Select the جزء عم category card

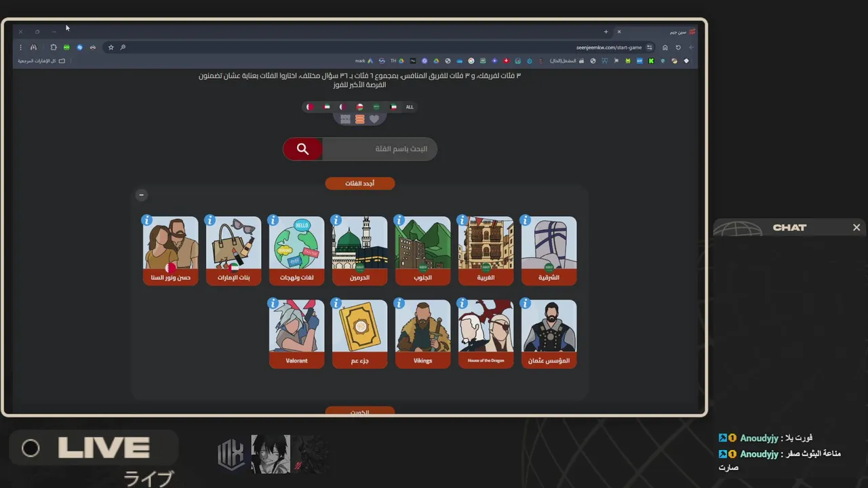tap(360, 334)
